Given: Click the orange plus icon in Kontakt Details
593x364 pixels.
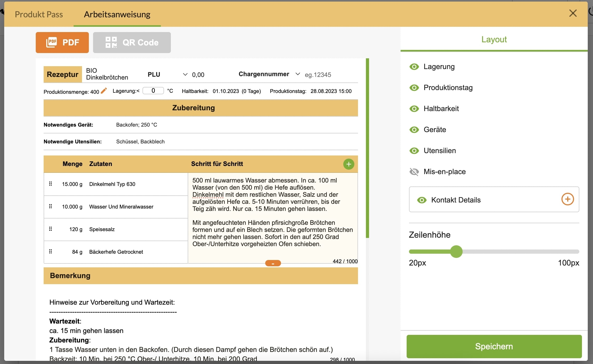Looking at the screenshot, I should [x=568, y=199].
